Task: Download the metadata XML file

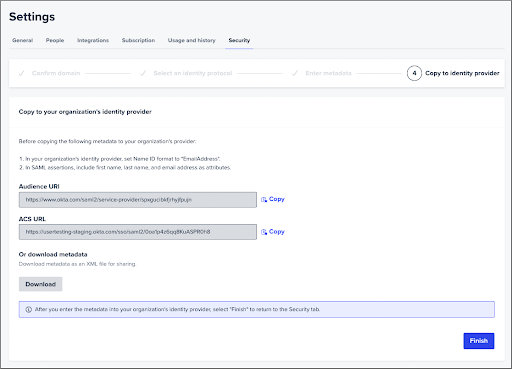Action: 40,284
